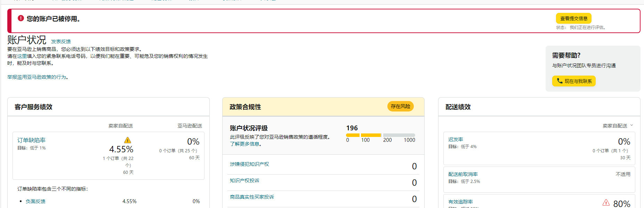The height and width of the screenshot is (208, 644).
Task: Click the yellow warning triangle above 4.55%
Action: click(128, 140)
